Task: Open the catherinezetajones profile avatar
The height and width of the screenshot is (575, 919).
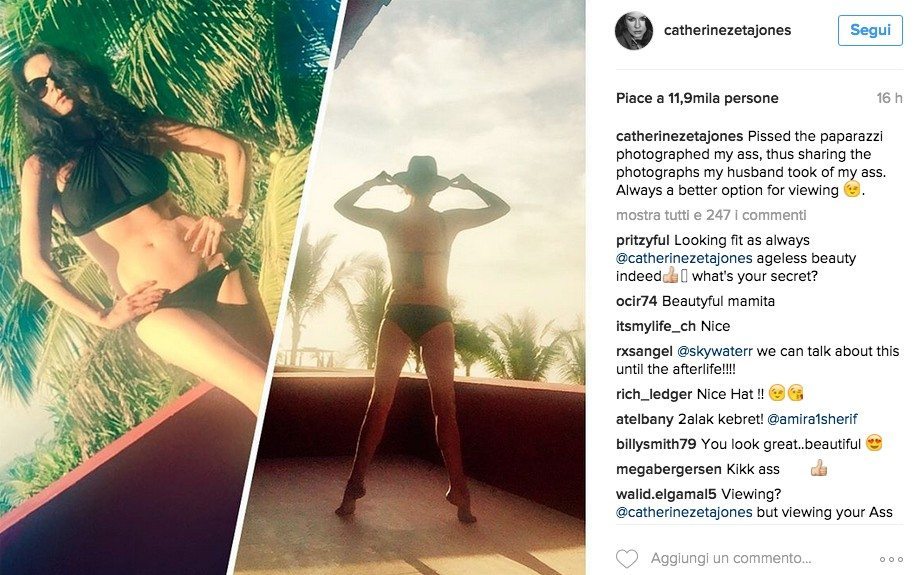Action: [x=634, y=30]
